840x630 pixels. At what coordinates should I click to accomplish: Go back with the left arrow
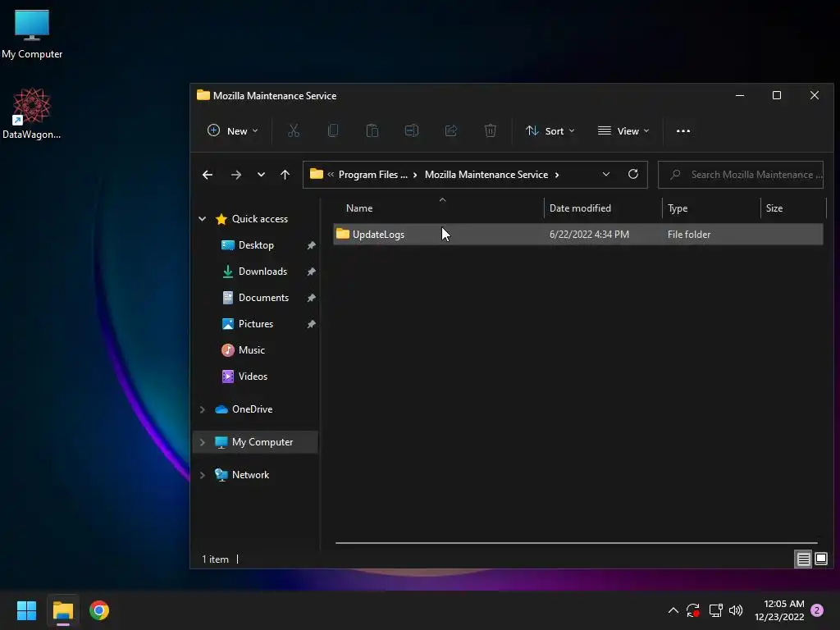pos(208,175)
